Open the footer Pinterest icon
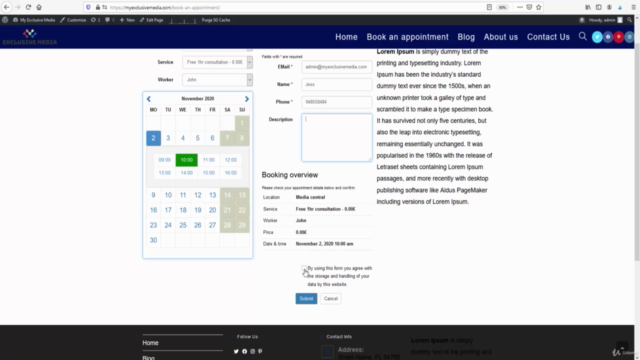 click(x=260, y=351)
